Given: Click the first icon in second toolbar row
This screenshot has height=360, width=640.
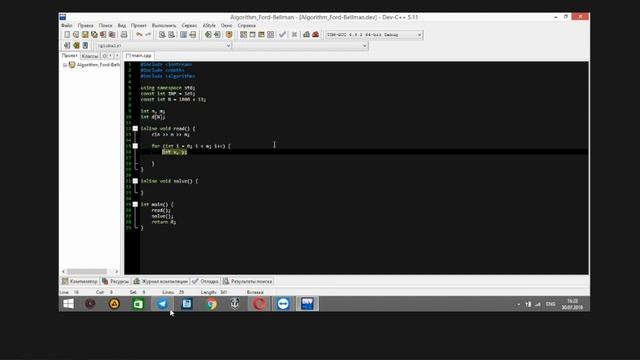Looking at the screenshot, I should 67,45.
